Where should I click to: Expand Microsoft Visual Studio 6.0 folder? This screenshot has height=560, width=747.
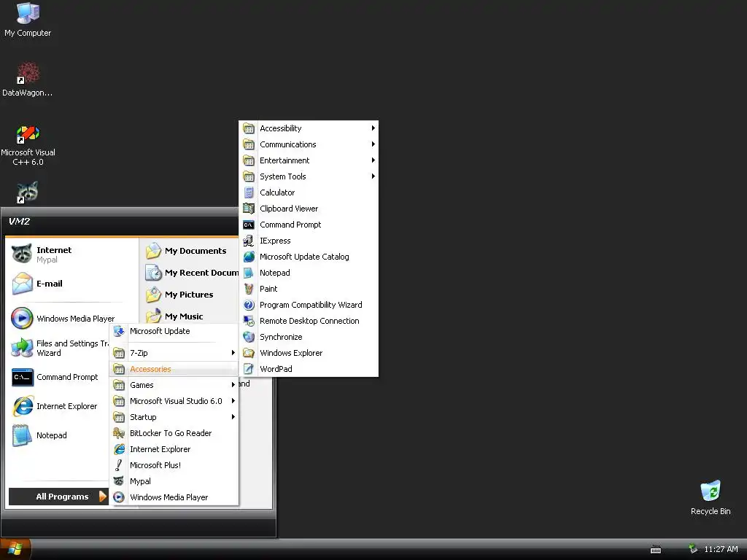pyautogui.click(x=174, y=401)
